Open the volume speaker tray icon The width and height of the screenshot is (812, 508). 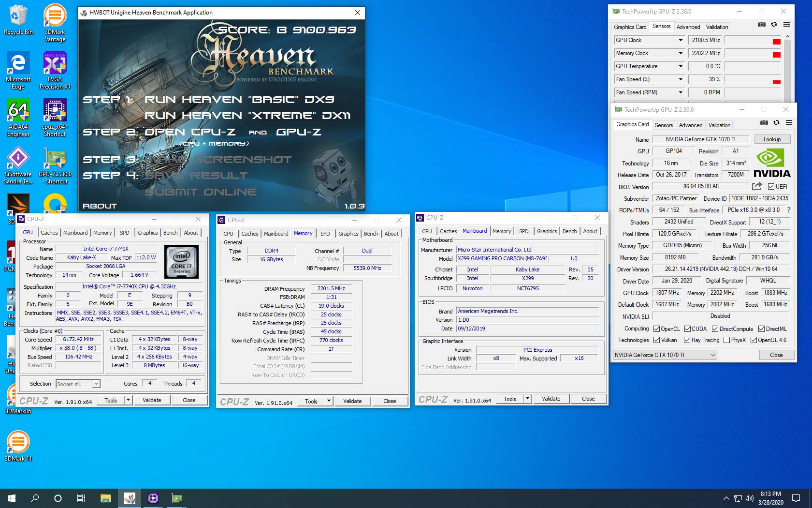pyautogui.click(x=750, y=498)
